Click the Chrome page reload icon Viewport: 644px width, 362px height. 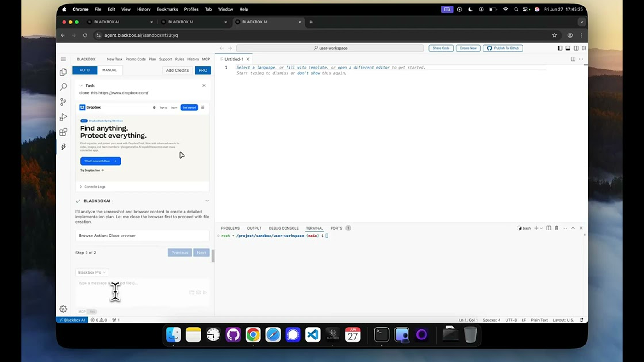pos(85,35)
